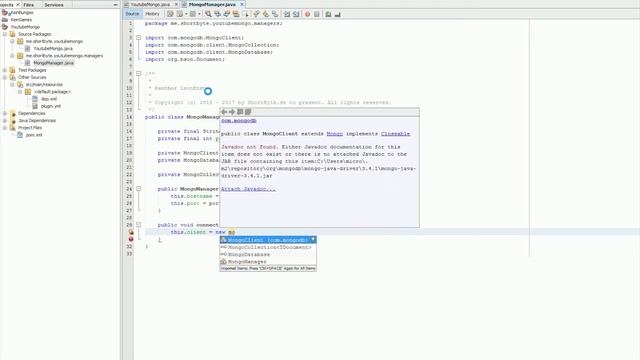The width and height of the screenshot is (640, 360).
Task: Toggle Bookmark using the editor toolbar icon
Action: pyautogui.click(x=275, y=14)
